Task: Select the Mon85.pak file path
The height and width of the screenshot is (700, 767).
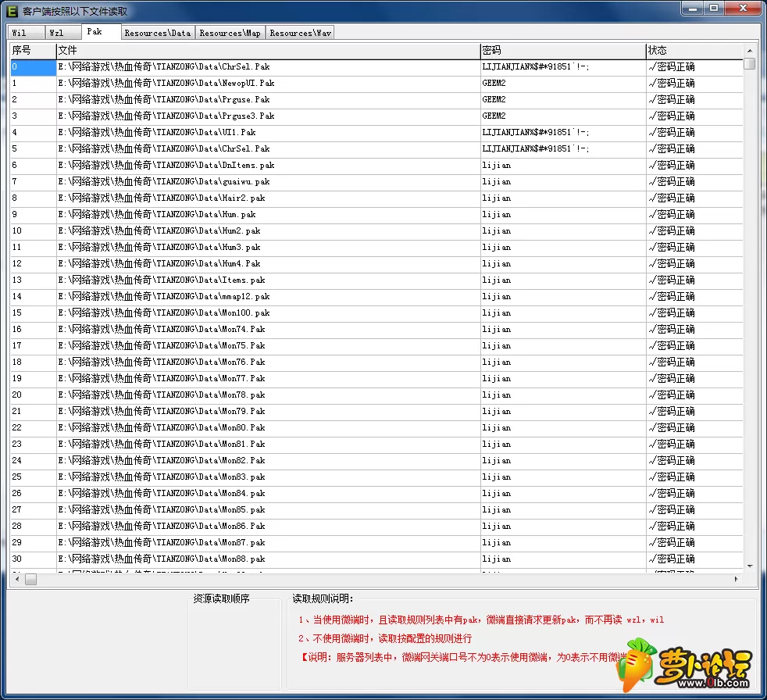Action: [x=162, y=509]
